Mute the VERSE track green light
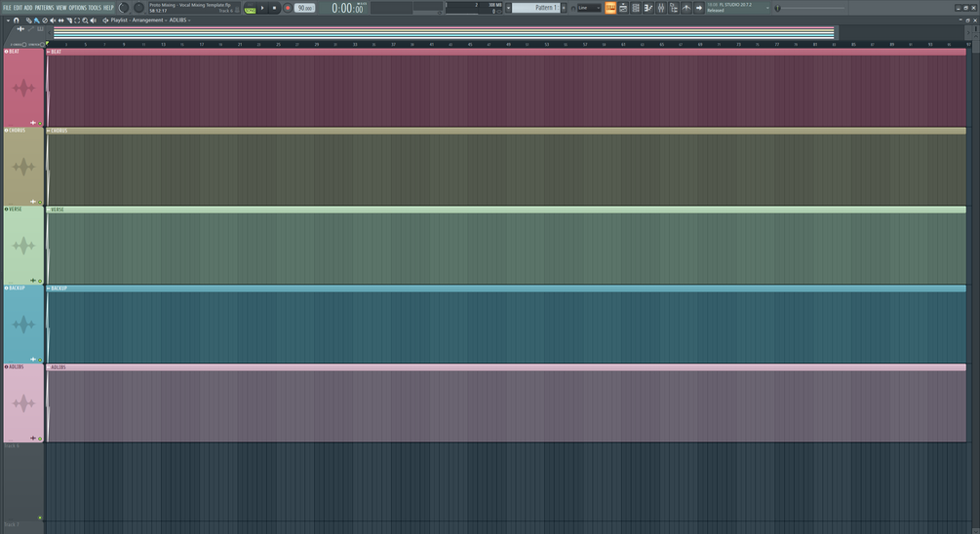This screenshot has width=980, height=534. 40,281
